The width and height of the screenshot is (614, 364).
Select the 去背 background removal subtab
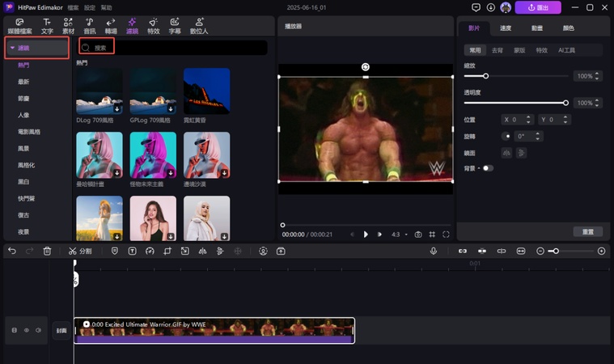pos(498,50)
